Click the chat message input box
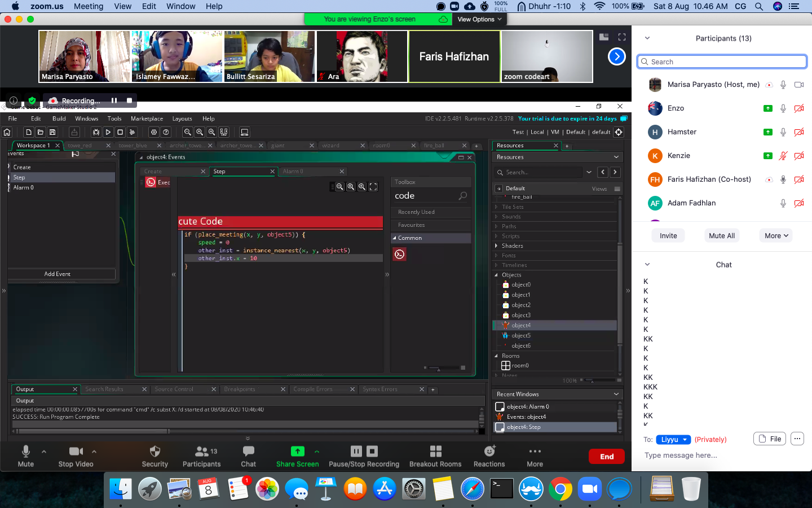The image size is (812, 508). tap(722, 455)
